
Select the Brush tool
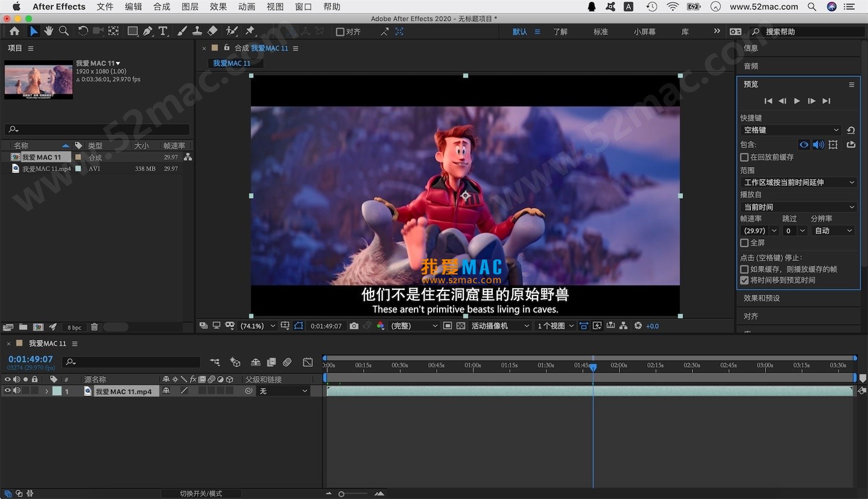(x=182, y=31)
